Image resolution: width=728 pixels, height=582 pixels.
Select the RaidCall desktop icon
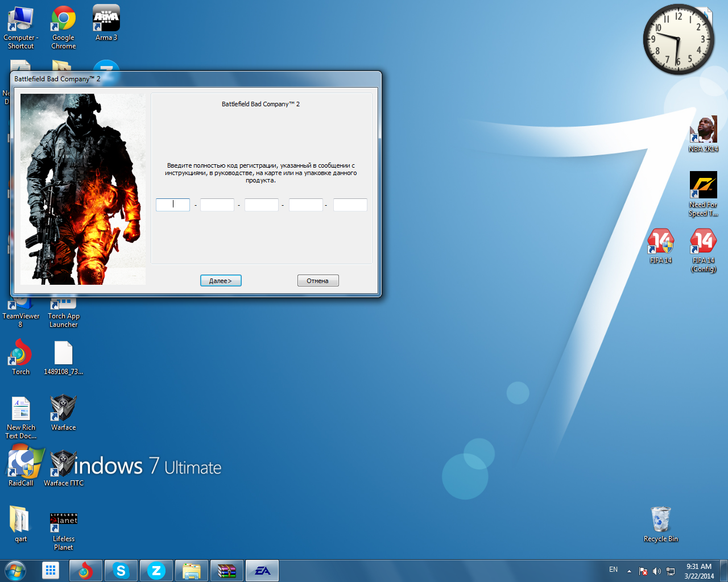[x=20, y=468]
